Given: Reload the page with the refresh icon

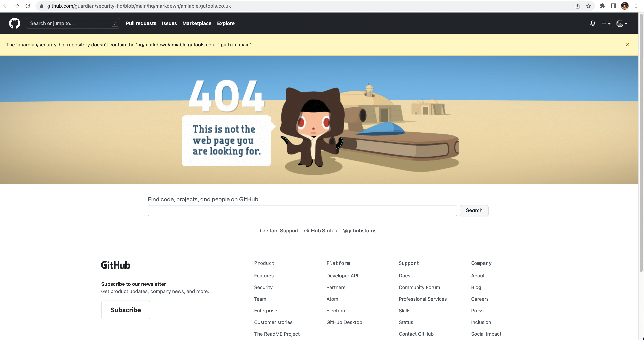Looking at the screenshot, I should (28, 6).
